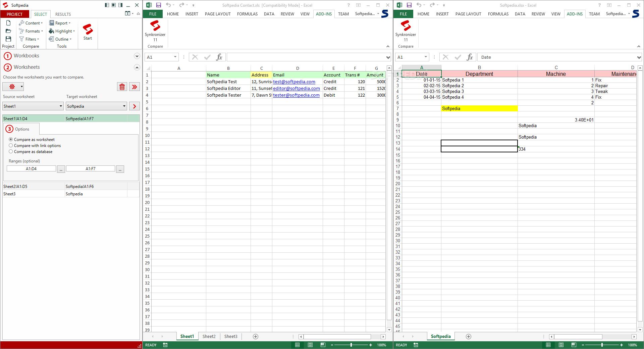644x349 pixels.
Task: Start the comparison with the Start button
Action: click(88, 32)
